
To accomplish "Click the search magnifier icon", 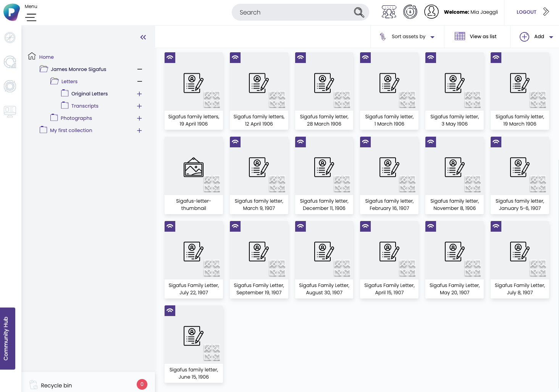I will (359, 12).
